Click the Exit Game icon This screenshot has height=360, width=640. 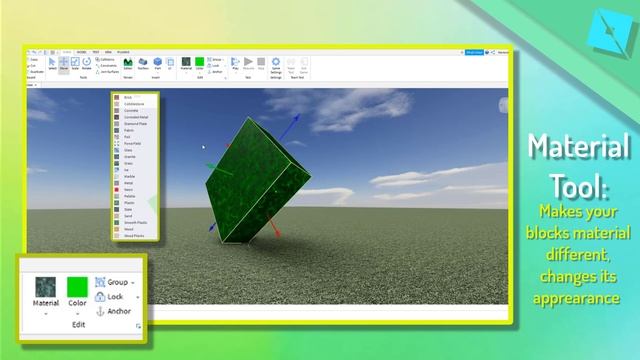pyautogui.click(x=304, y=65)
